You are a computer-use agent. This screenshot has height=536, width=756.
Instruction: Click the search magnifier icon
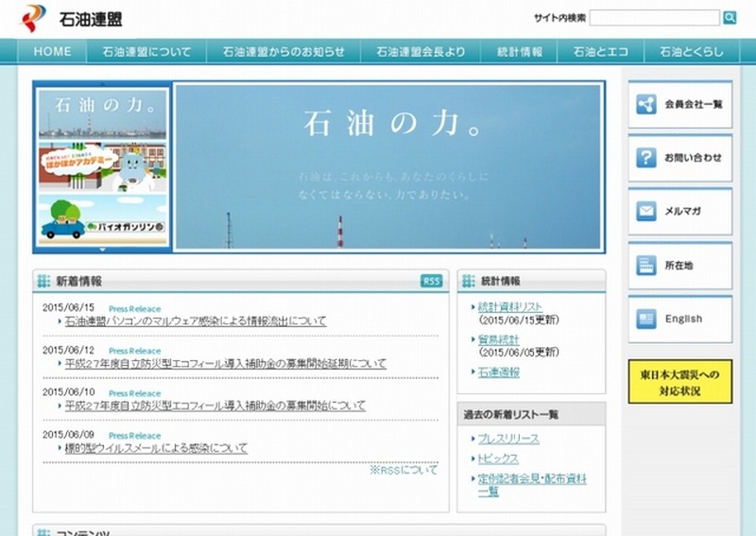tap(730, 18)
